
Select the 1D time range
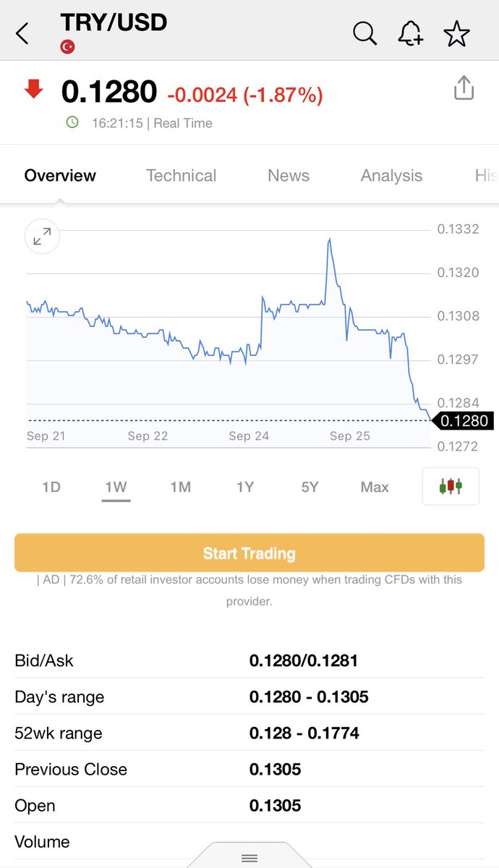click(x=51, y=487)
